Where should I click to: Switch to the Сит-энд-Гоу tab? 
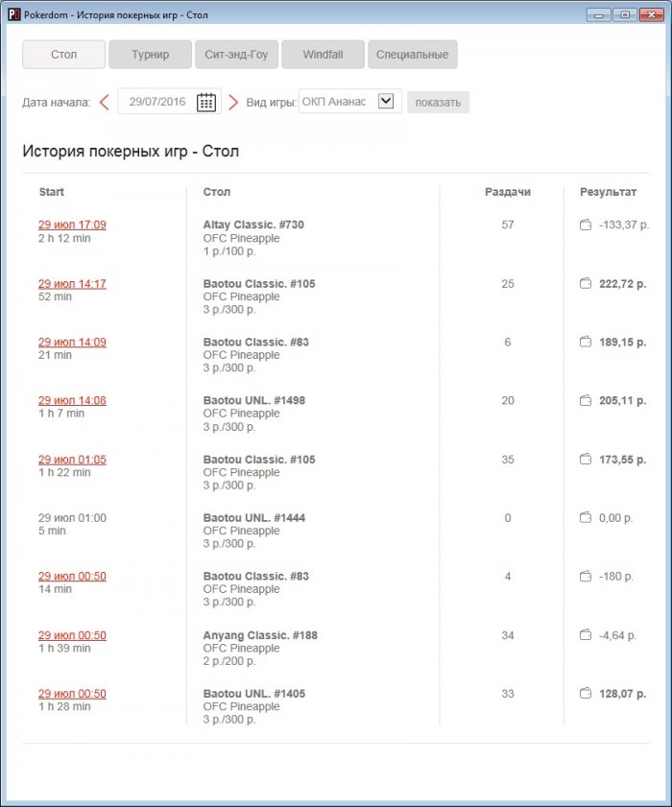click(236, 55)
